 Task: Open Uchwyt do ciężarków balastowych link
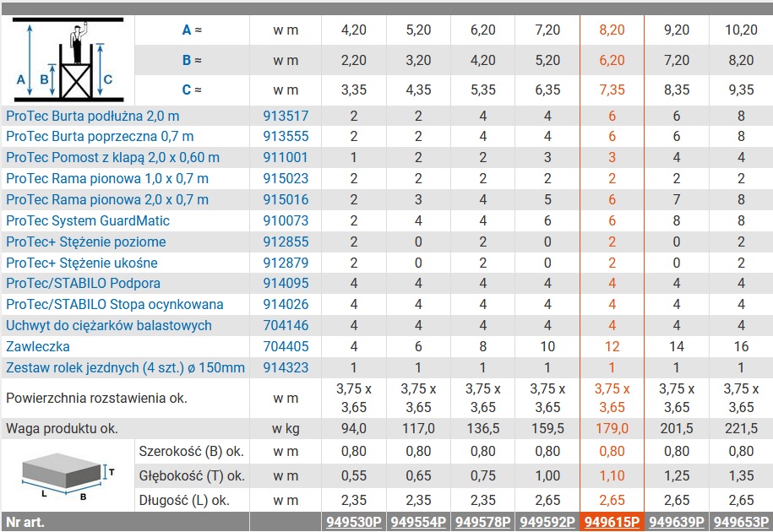(x=109, y=326)
